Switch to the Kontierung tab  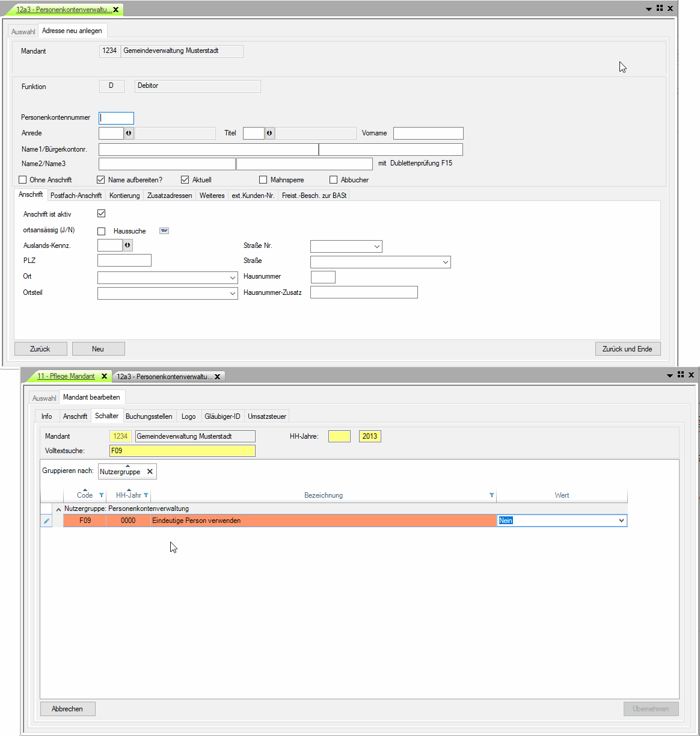tap(124, 196)
